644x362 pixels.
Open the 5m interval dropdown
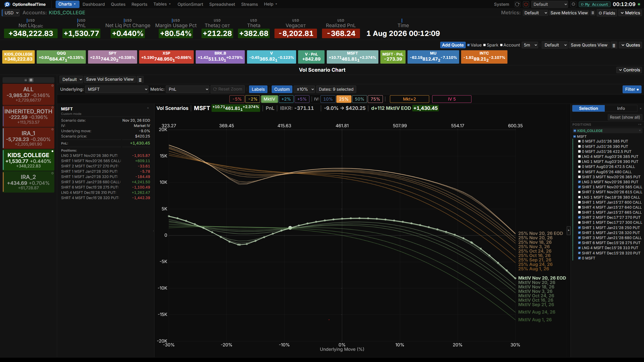point(530,45)
